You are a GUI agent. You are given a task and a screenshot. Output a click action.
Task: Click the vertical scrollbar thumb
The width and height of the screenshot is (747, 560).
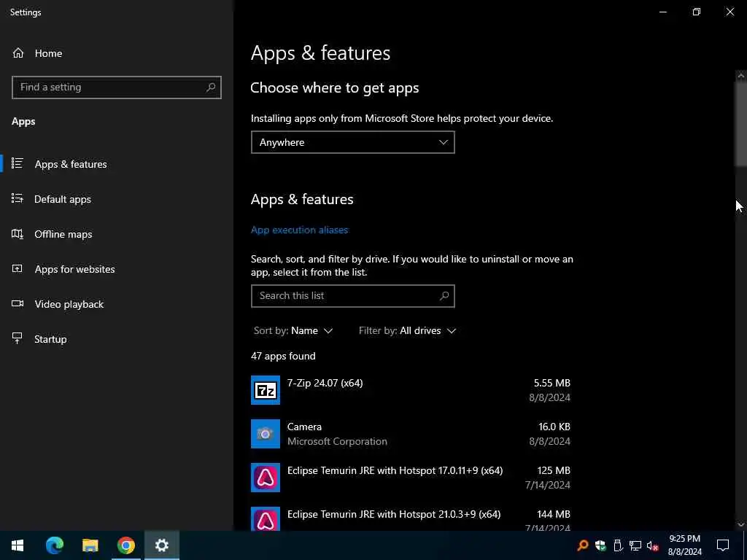tap(741, 124)
